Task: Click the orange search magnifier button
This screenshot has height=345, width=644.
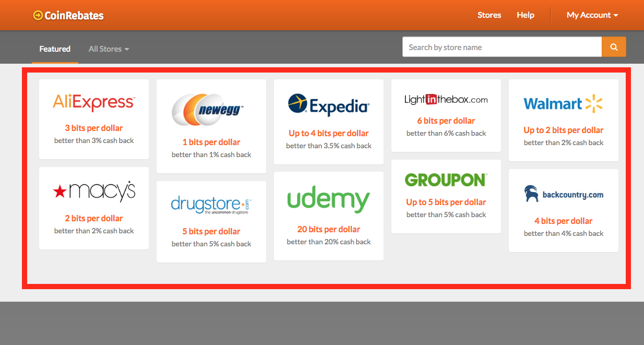Action: (614, 47)
